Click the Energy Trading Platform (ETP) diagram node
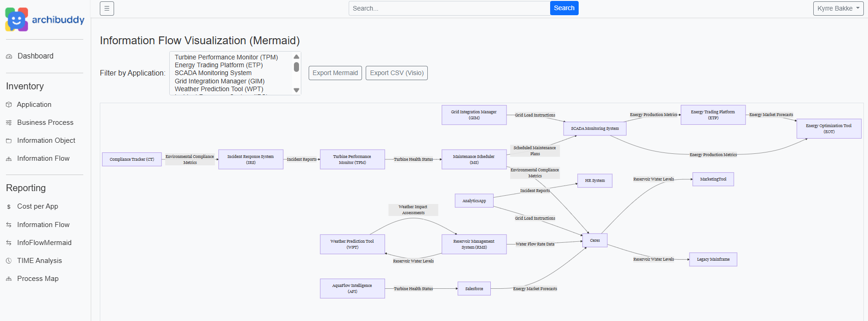 point(713,115)
